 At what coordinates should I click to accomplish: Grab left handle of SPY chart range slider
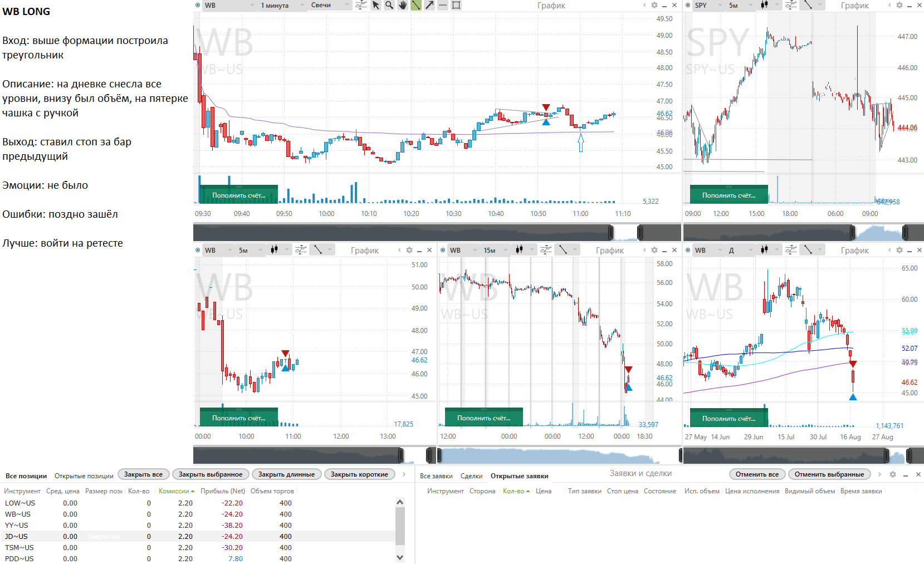(852, 232)
